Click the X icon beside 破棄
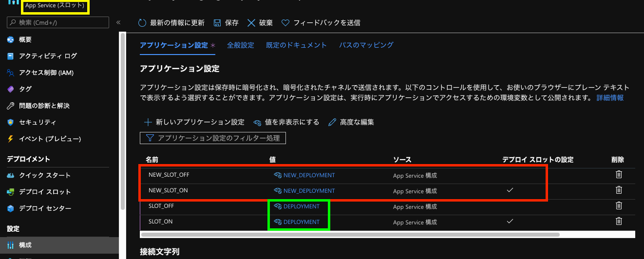The image size is (644, 259). 251,23
